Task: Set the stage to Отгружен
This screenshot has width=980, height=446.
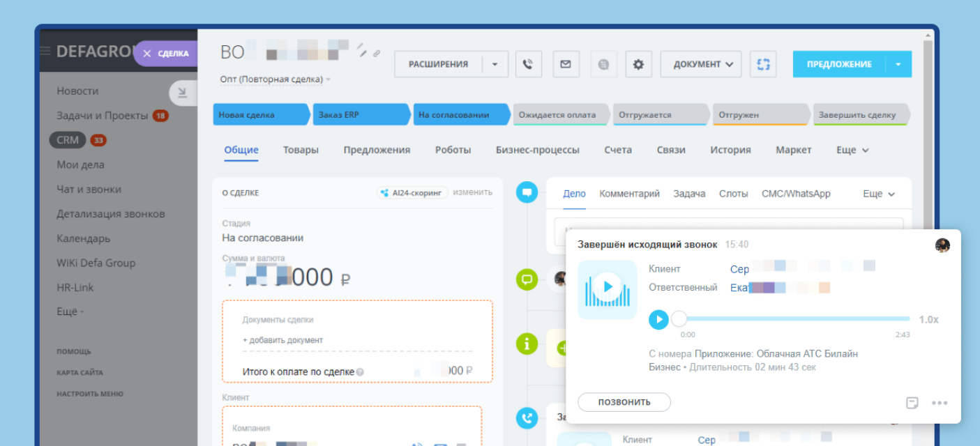Action: 761,115
